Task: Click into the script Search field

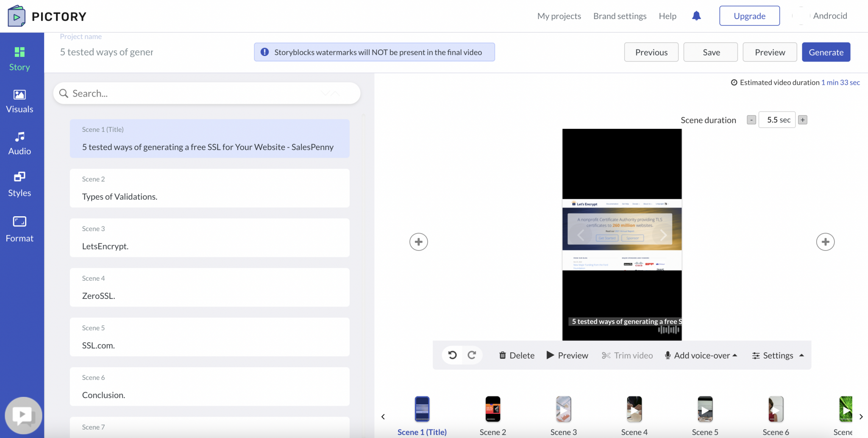Action: [x=207, y=93]
